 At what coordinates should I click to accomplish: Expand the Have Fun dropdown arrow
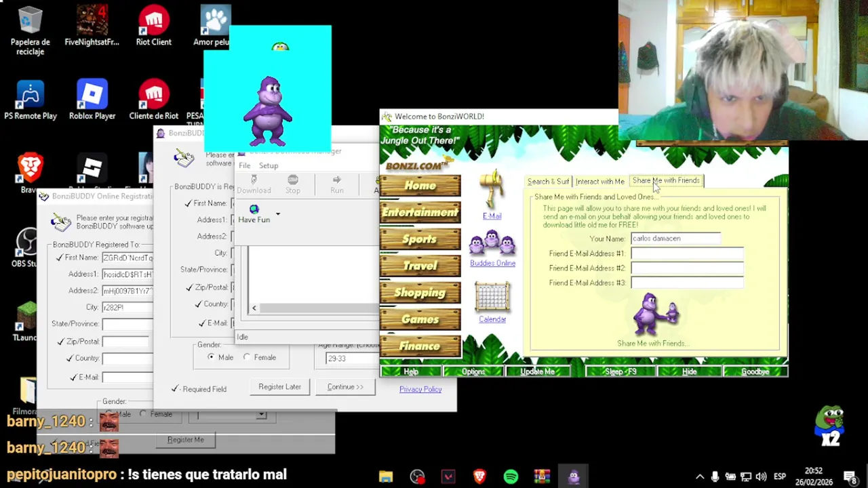click(277, 214)
